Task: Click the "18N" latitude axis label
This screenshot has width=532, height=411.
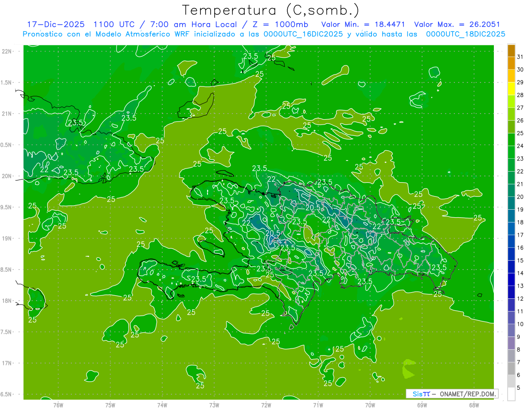Action: (x=8, y=301)
